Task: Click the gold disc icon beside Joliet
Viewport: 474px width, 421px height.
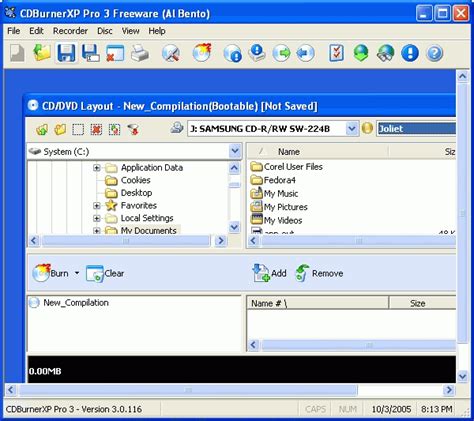Action: [x=367, y=128]
